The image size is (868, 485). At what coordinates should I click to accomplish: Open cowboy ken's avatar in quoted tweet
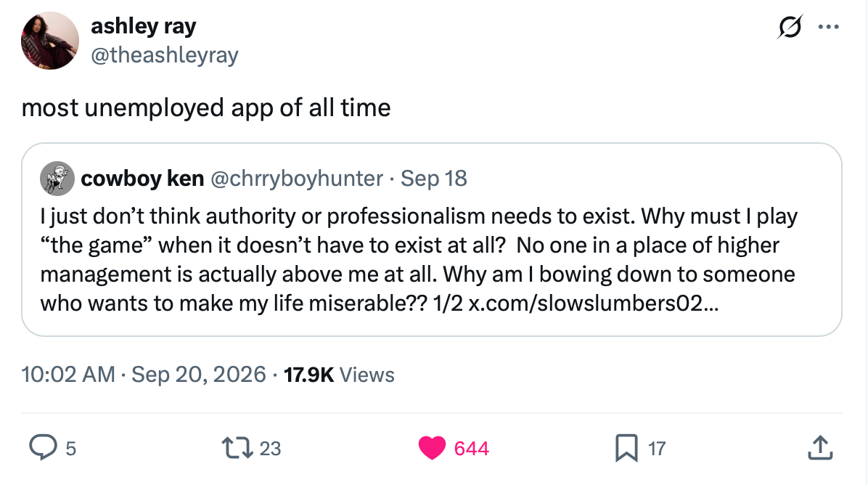point(57,179)
